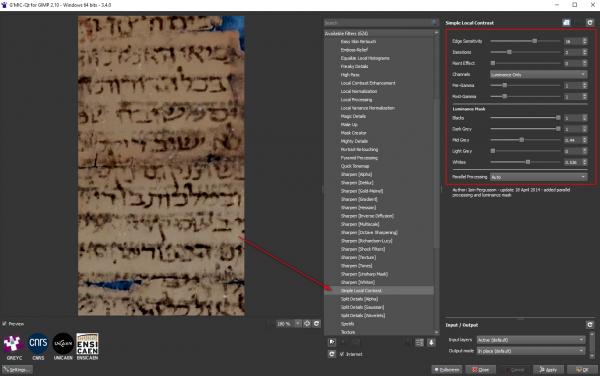Refresh the preview next to zoom
The height and width of the screenshot is (376, 600).
click(x=316, y=324)
